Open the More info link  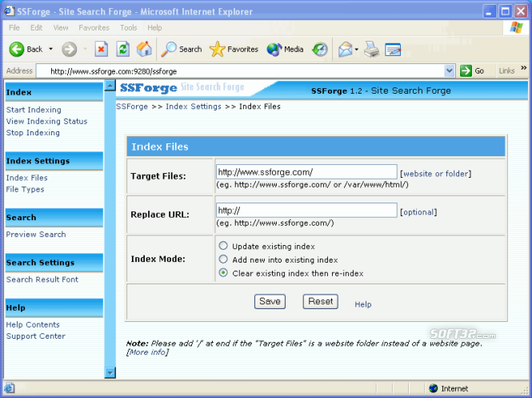148,352
